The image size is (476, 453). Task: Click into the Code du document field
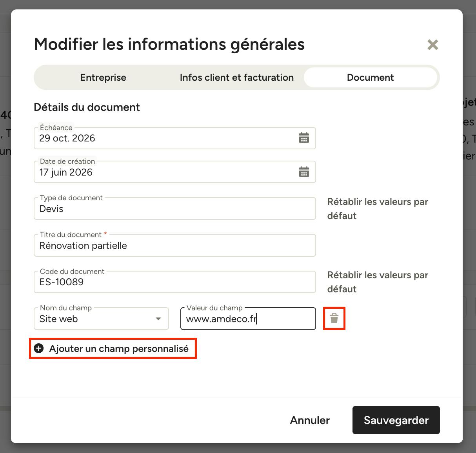coord(175,282)
